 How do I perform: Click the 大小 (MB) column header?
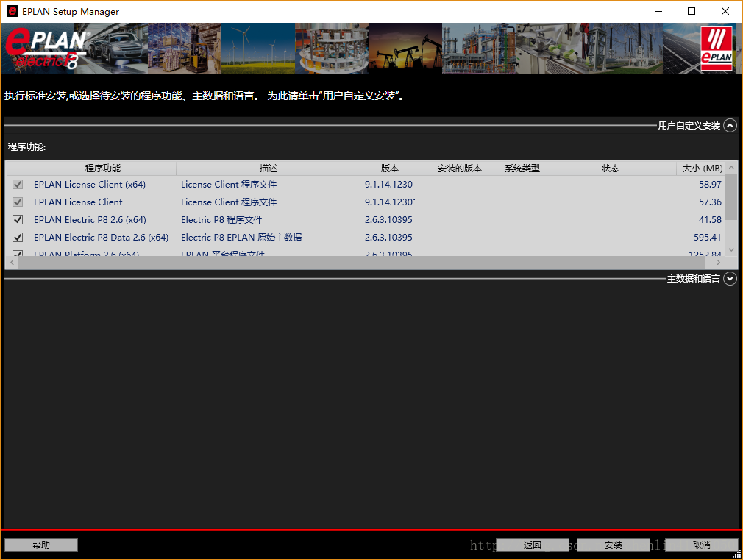702,169
